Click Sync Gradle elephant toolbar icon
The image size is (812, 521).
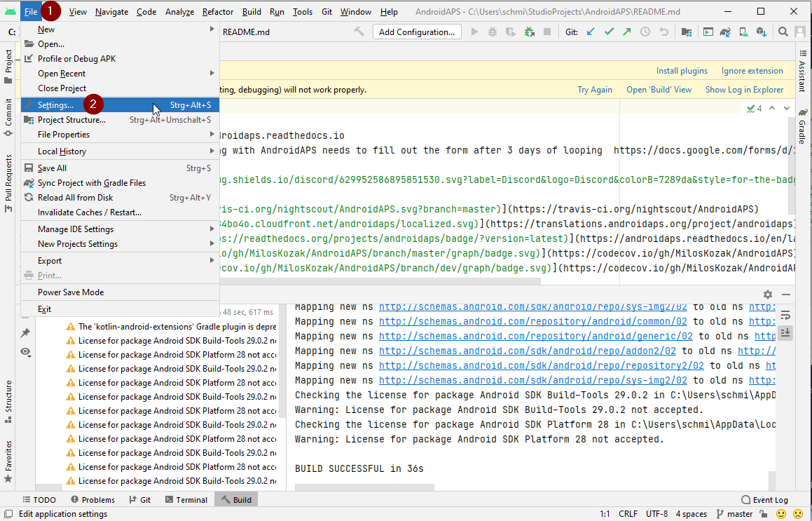coord(725,32)
